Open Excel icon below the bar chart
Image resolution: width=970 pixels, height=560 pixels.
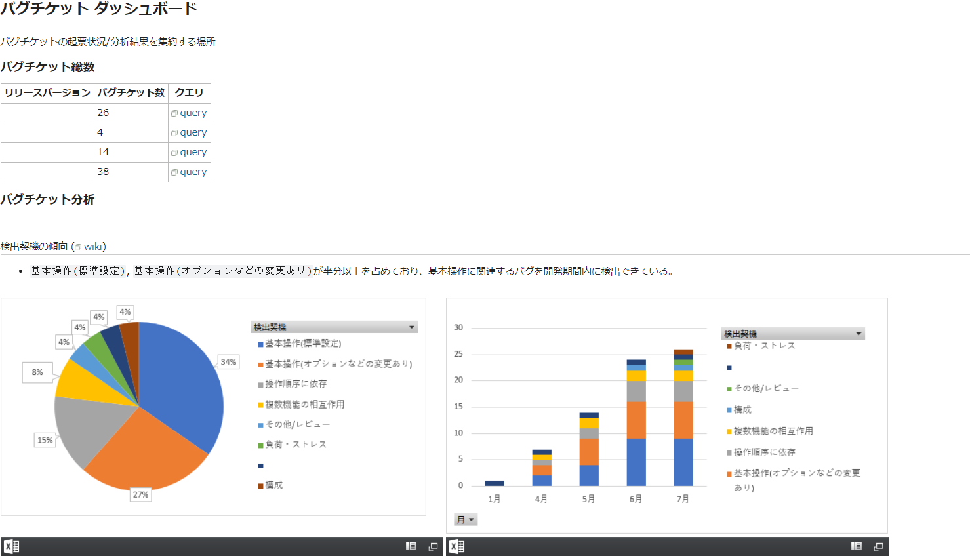click(x=457, y=546)
